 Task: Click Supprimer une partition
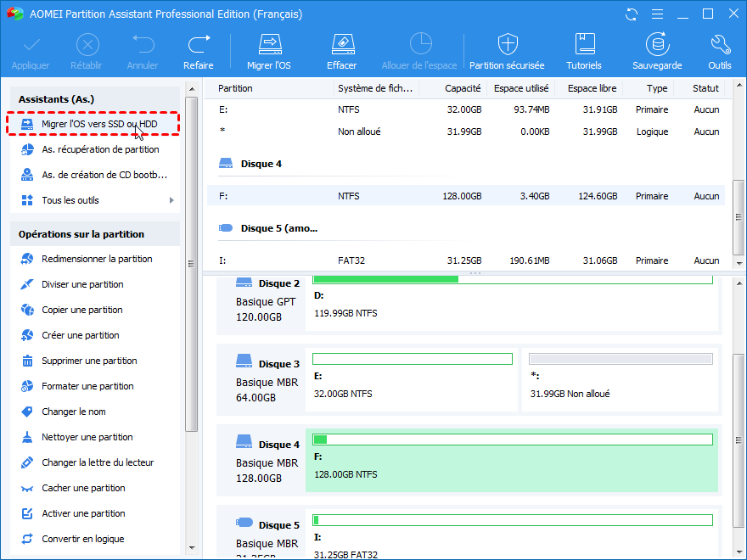(89, 361)
